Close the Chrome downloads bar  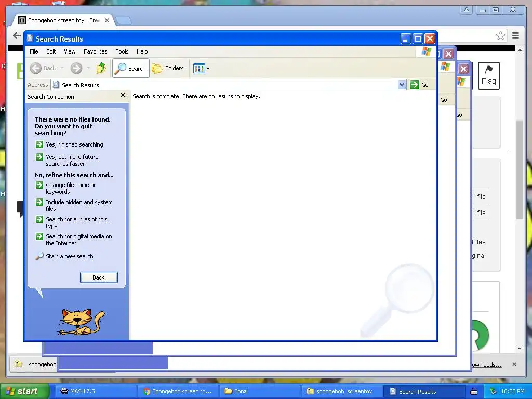[514, 364]
